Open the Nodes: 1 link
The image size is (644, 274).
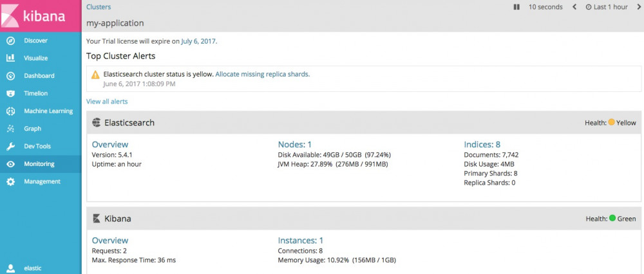295,144
